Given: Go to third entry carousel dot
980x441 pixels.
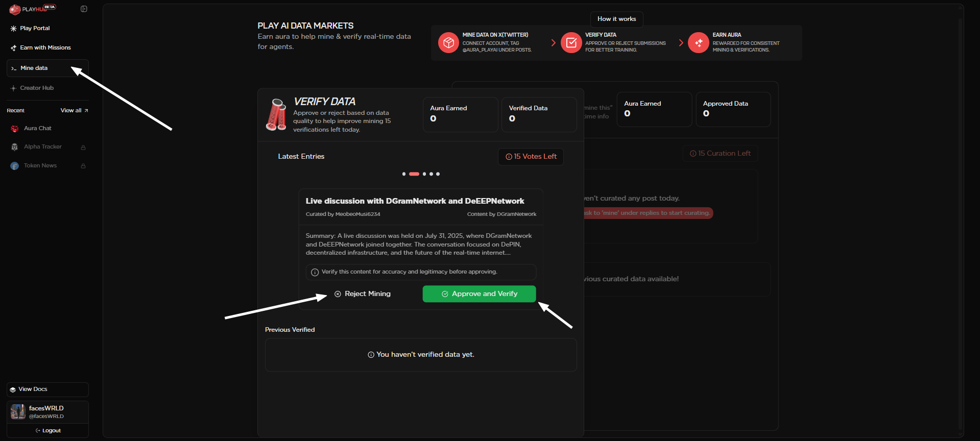Looking at the screenshot, I should pos(424,174).
